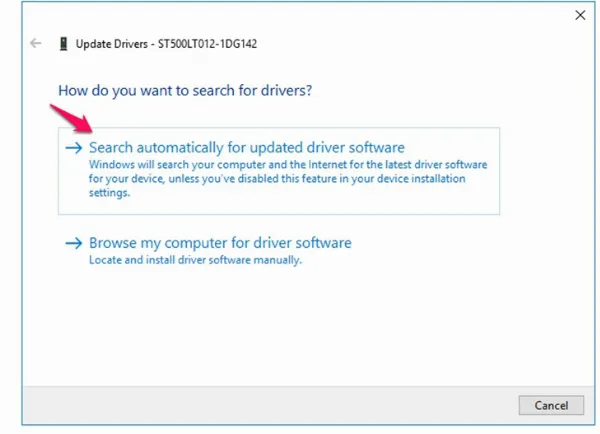
Task: Click the 'How do you want to search' heading
Action: pyautogui.click(x=185, y=90)
